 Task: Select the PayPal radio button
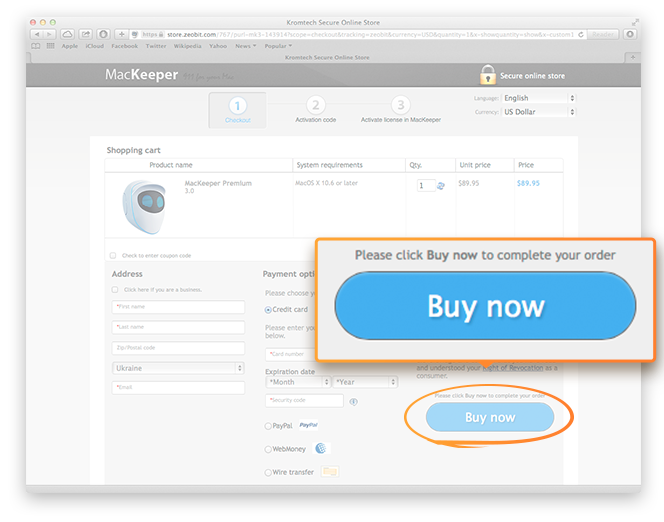[x=268, y=426]
